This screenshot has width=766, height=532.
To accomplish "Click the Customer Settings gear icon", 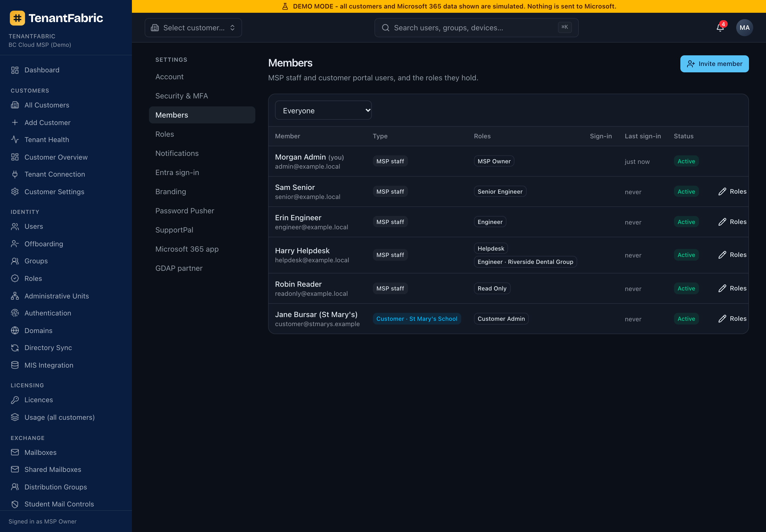I will [15, 192].
